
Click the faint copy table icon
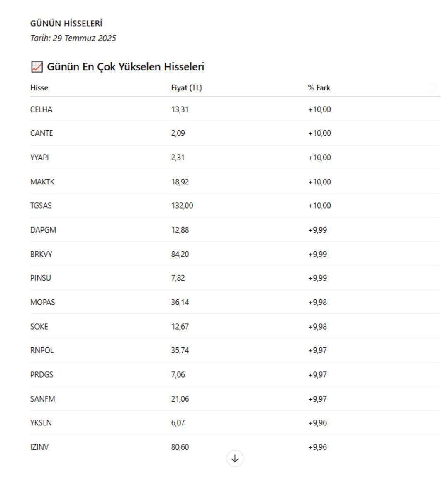pos(433,88)
